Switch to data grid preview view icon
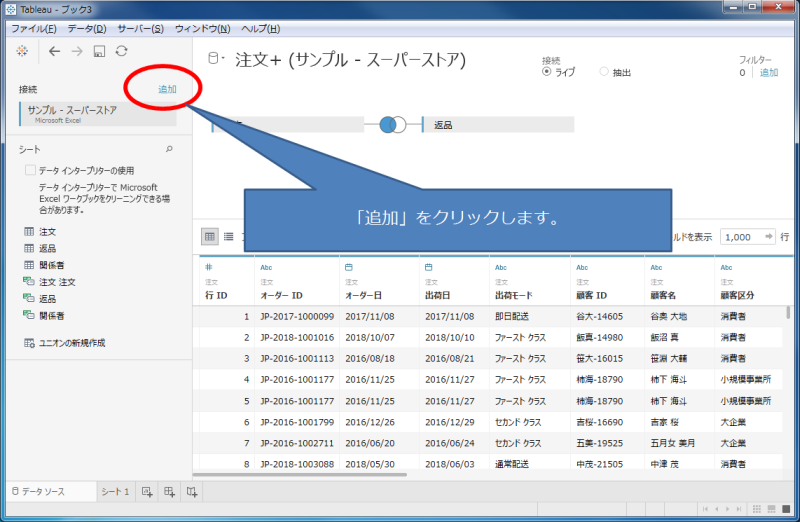The height and width of the screenshot is (522, 800). 210,237
